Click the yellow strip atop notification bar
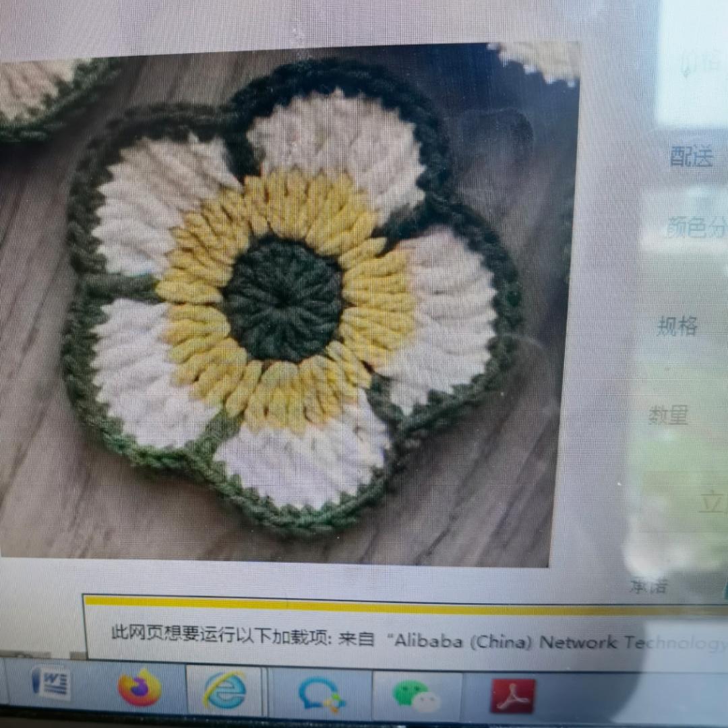The height and width of the screenshot is (728, 728). coord(404,602)
